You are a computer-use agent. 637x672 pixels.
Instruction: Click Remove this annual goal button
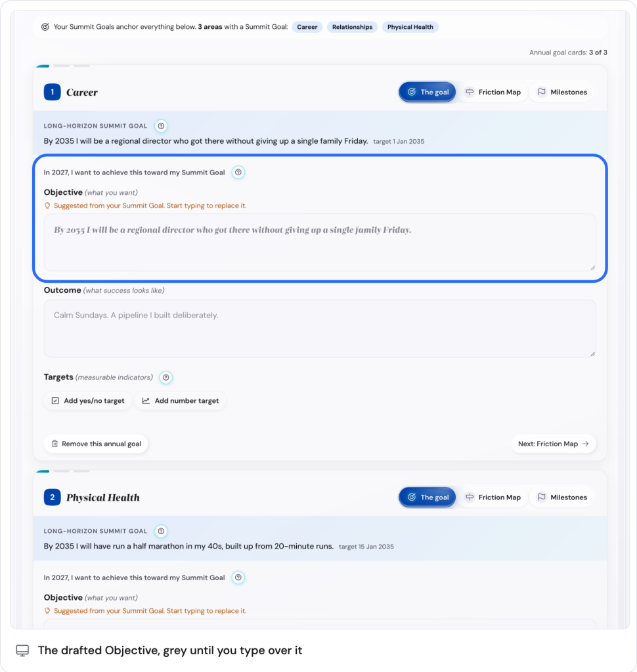coord(96,444)
